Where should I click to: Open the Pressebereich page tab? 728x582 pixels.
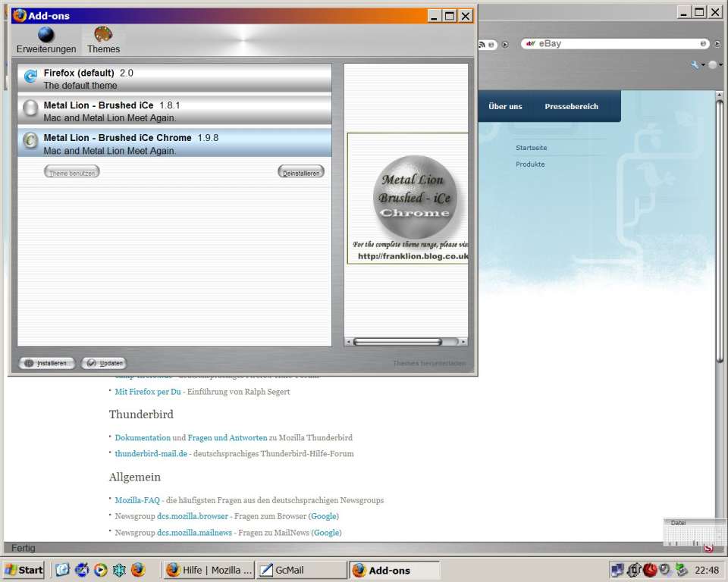click(x=571, y=106)
